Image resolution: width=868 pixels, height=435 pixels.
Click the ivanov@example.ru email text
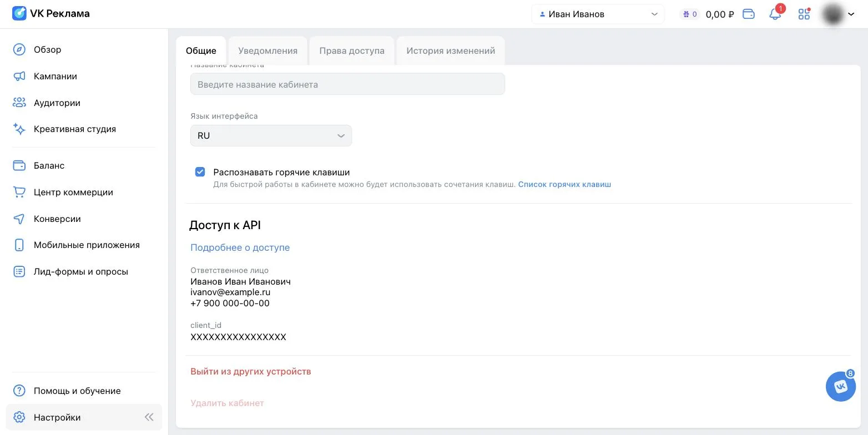tap(230, 292)
